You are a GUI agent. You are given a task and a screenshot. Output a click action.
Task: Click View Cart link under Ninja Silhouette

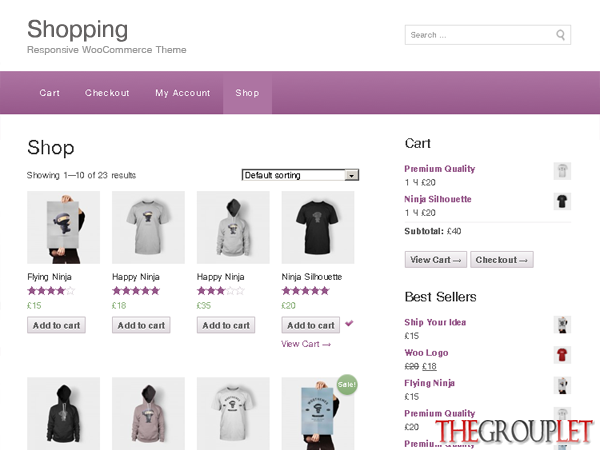coord(306,344)
